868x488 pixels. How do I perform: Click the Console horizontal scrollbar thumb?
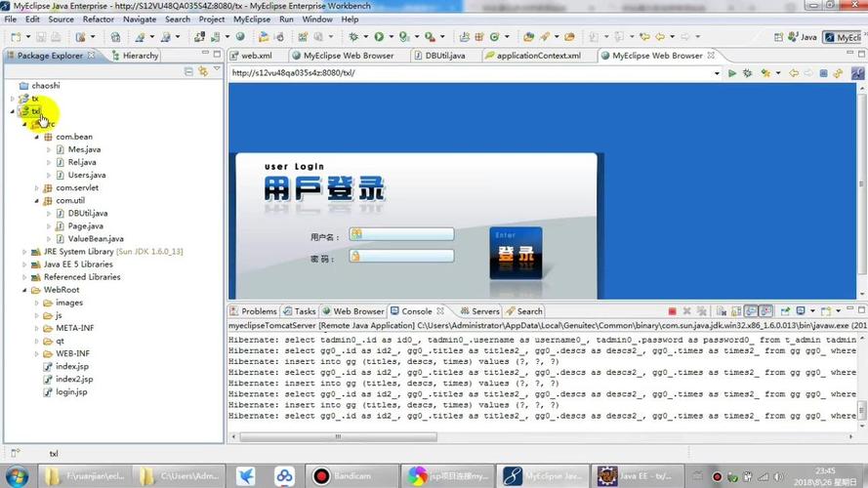click(x=338, y=437)
